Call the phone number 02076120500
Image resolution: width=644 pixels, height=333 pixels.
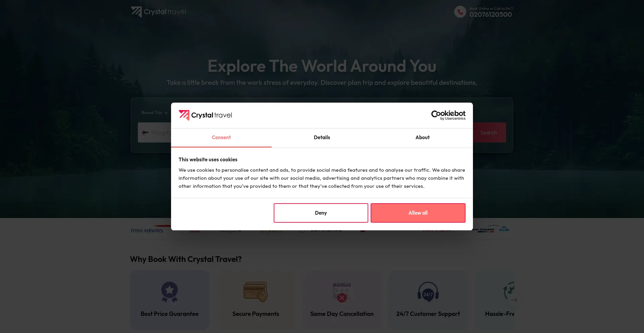click(x=491, y=14)
